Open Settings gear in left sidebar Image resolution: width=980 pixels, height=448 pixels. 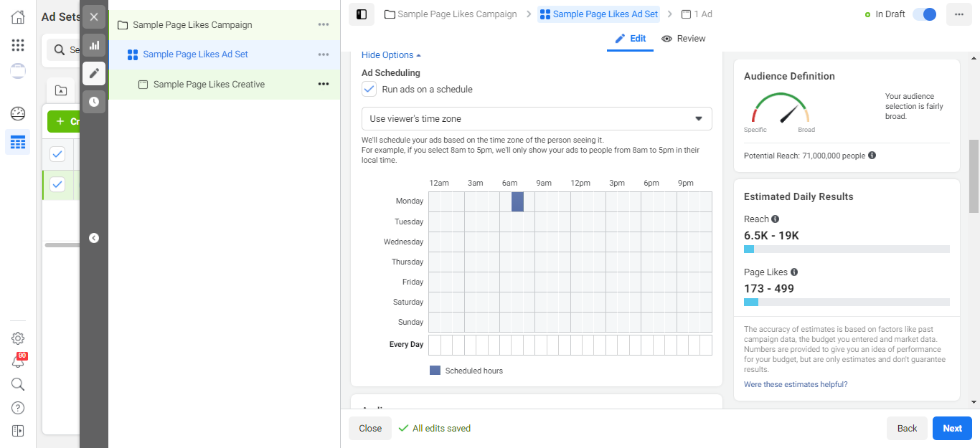point(18,338)
